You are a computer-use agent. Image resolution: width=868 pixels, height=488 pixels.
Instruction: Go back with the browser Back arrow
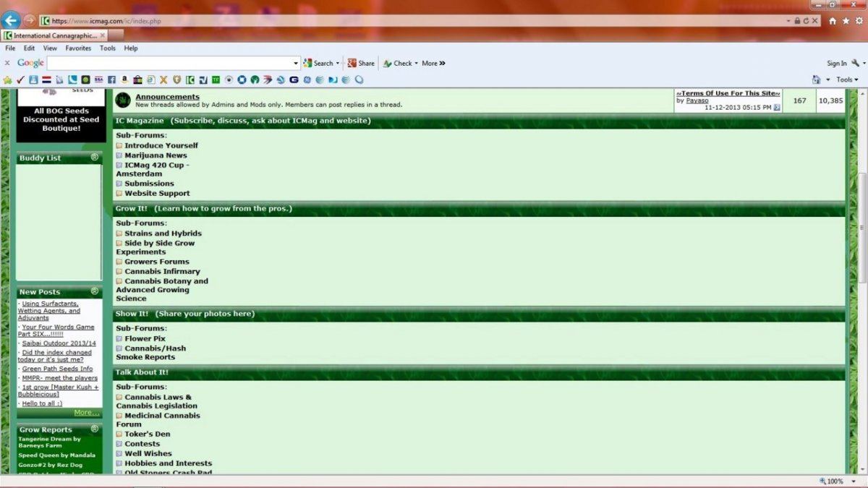coord(10,20)
